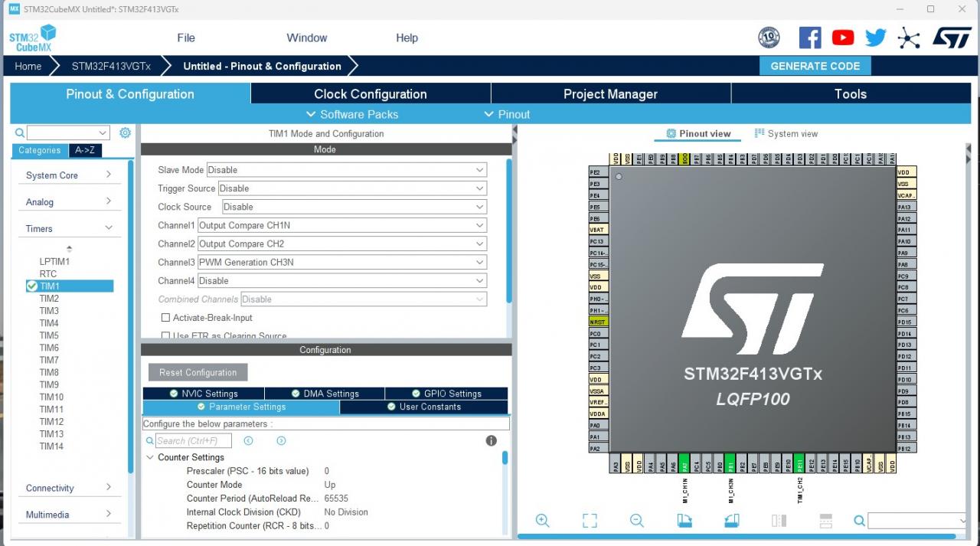Click the PA13 pin on chip
This screenshot has height=546, width=980.
(x=906, y=207)
